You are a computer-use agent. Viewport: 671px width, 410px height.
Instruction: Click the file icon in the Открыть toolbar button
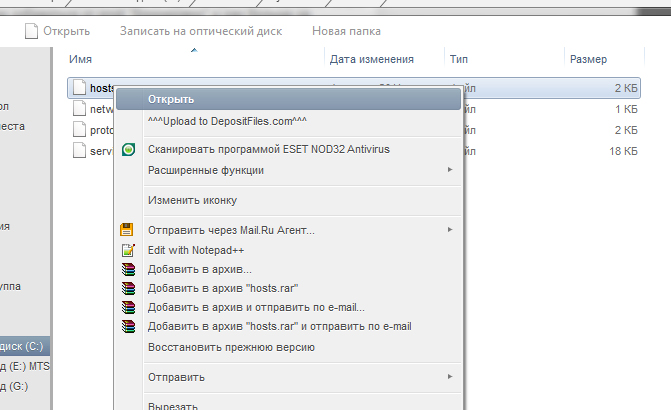click(31, 32)
